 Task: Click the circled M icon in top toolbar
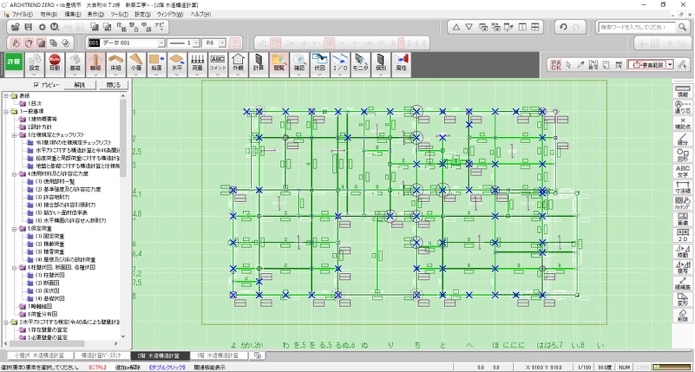[55, 27]
